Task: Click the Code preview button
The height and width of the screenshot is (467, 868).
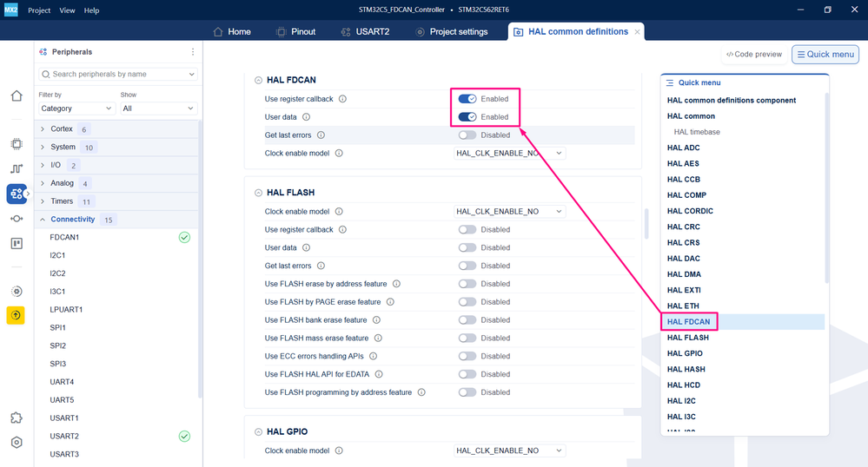Action: coord(754,54)
